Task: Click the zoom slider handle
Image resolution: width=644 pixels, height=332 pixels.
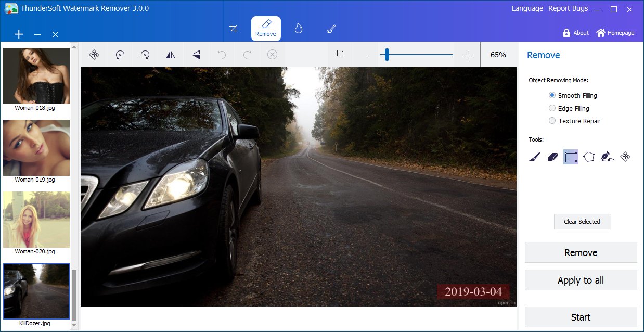Action: click(387, 55)
